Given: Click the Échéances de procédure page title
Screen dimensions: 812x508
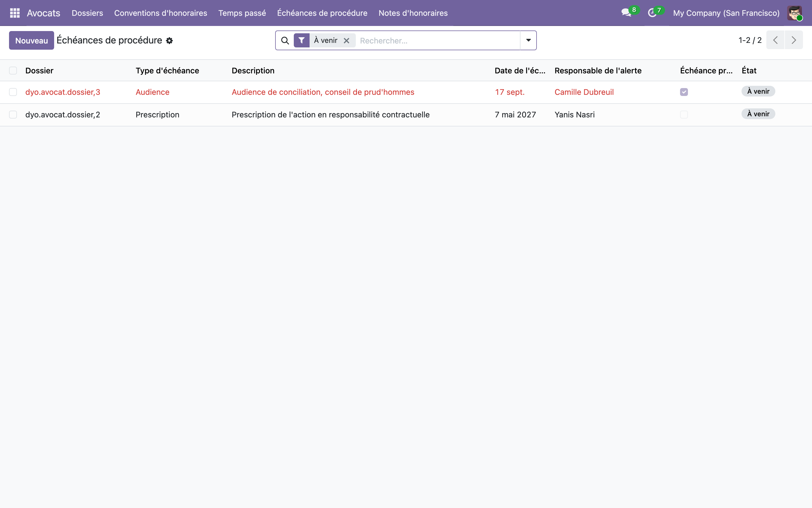Looking at the screenshot, I should coord(109,40).
